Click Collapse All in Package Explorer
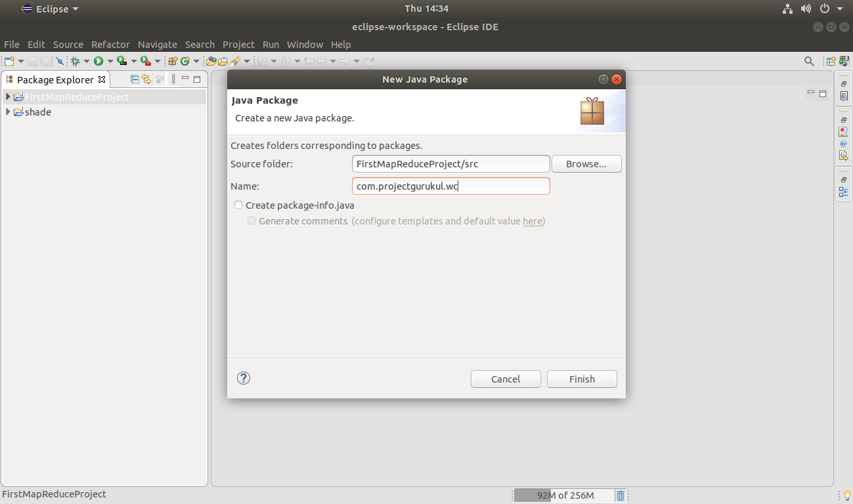Screen dimensions: 853x504 pos(135,79)
